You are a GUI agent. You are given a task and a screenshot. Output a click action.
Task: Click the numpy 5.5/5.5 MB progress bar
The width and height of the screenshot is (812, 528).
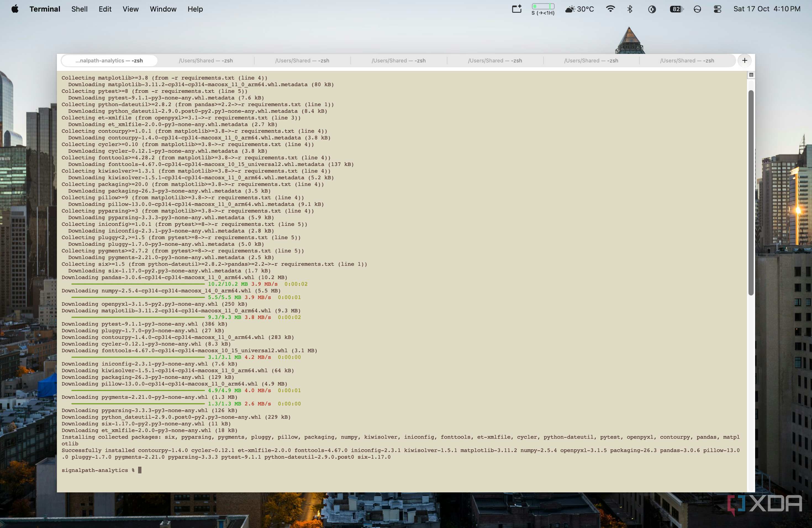(x=138, y=297)
